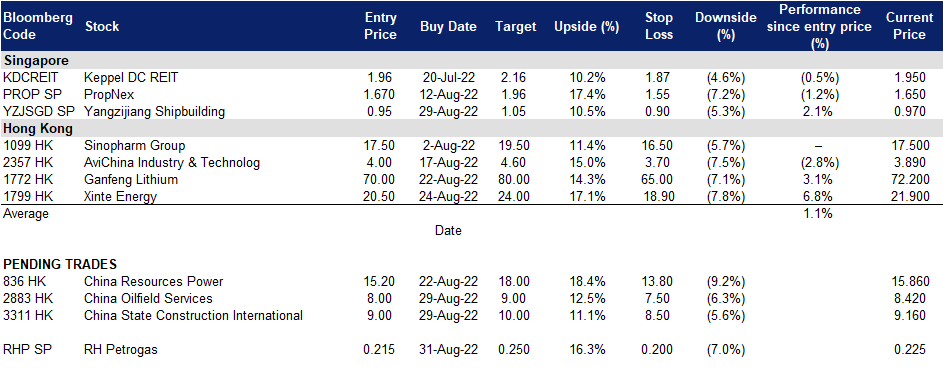Click China Oilfield Services stop loss 7.50
Image resolution: width=943 pixels, height=375 pixels.
click(659, 298)
